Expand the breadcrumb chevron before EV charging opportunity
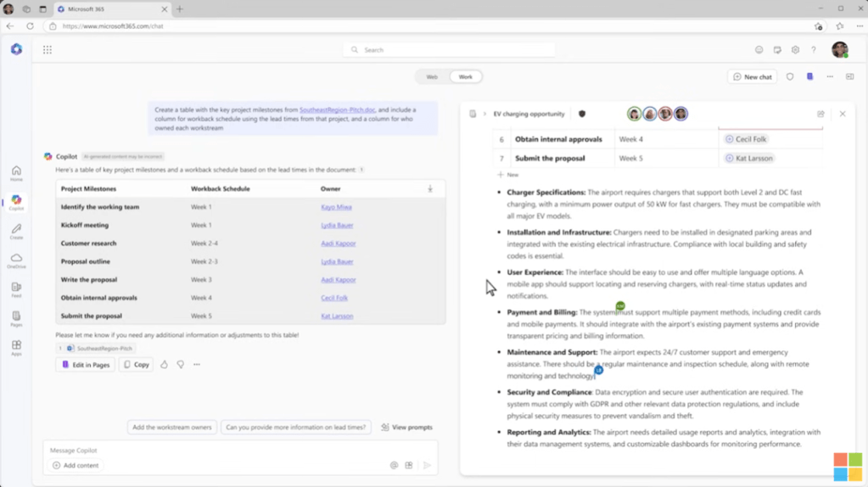 tap(484, 114)
